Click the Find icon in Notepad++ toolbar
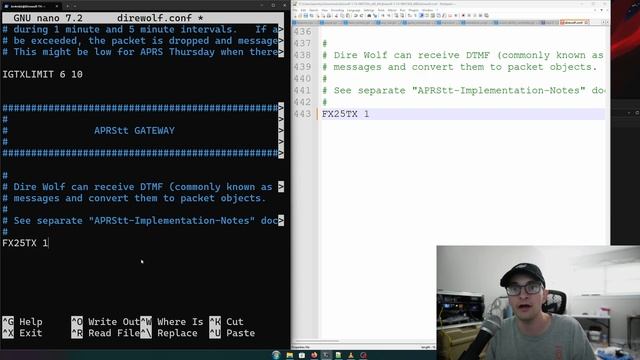Viewport: 640px width, 360px height. (369, 15)
